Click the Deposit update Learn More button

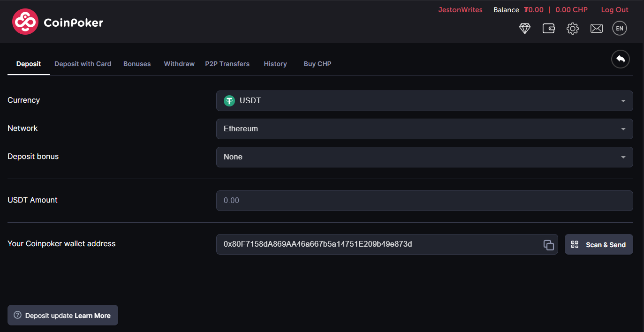tap(63, 315)
